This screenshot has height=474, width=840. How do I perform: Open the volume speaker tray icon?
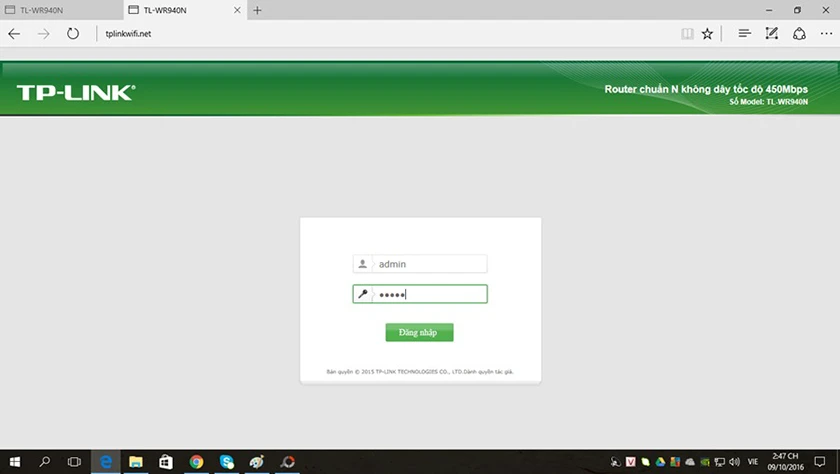click(x=734, y=462)
